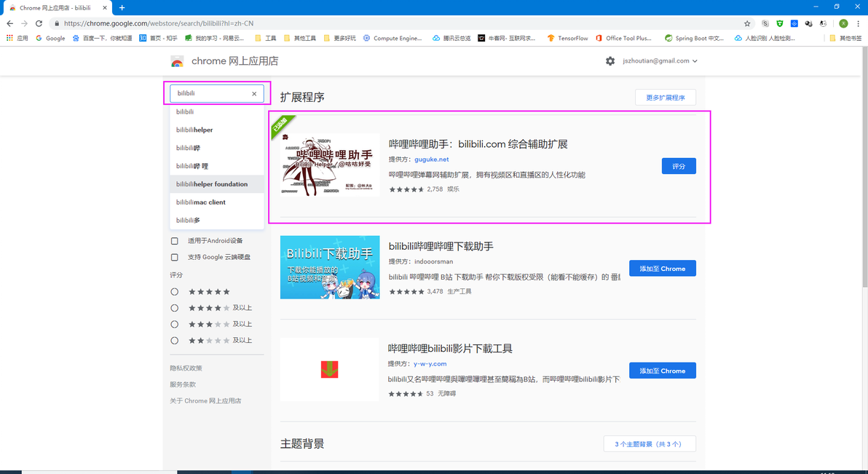Image resolution: width=868 pixels, height=474 pixels.
Task: Select the 'bilibili' suggestion, the first entry in the dropdown
Action: pyautogui.click(x=217, y=111)
